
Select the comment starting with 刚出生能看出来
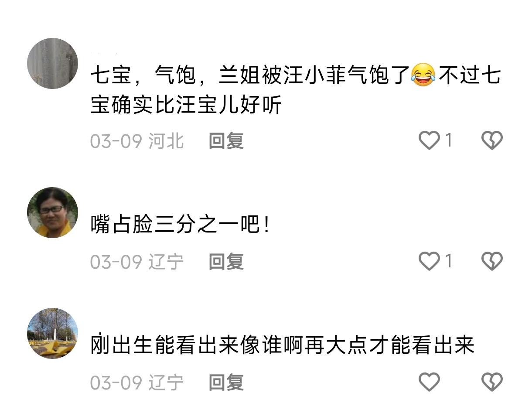coord(282,345)
